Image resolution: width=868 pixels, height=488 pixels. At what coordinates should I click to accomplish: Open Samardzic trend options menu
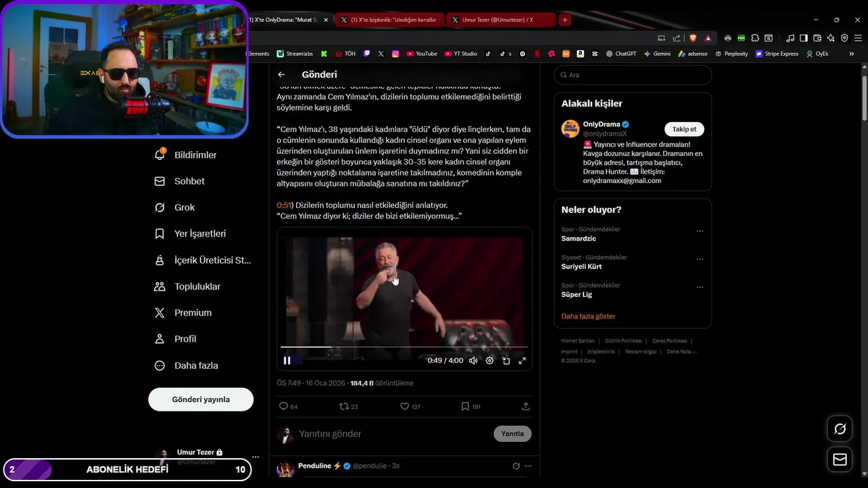point(700,231)
